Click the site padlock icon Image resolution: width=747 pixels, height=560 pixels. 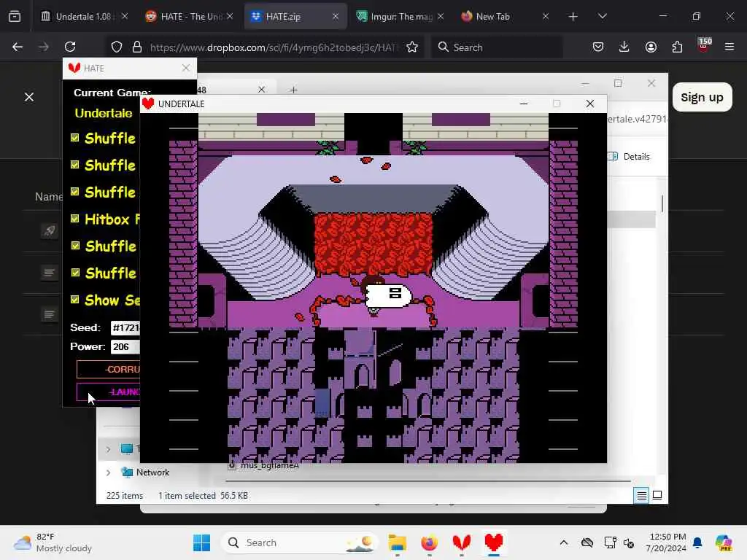[x=137, y=47]
